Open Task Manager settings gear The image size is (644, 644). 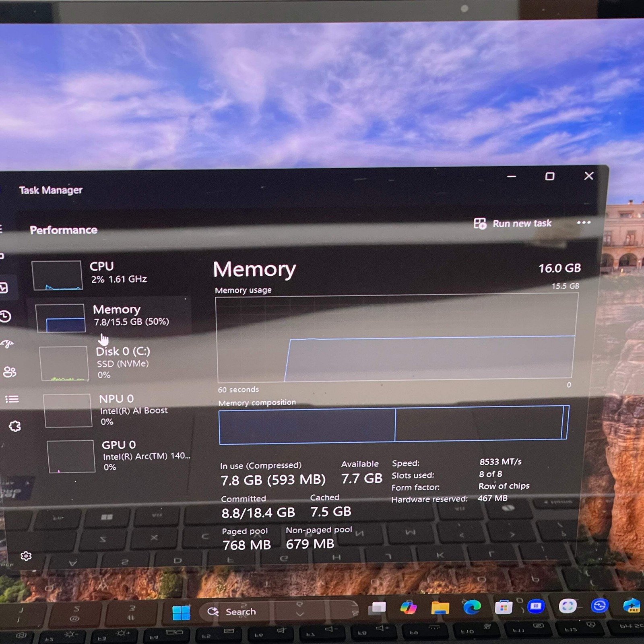coord(26,556)
